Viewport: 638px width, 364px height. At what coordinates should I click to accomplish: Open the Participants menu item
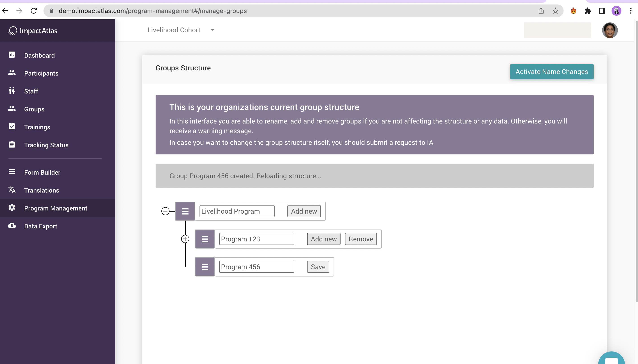(x=41, y=73)
